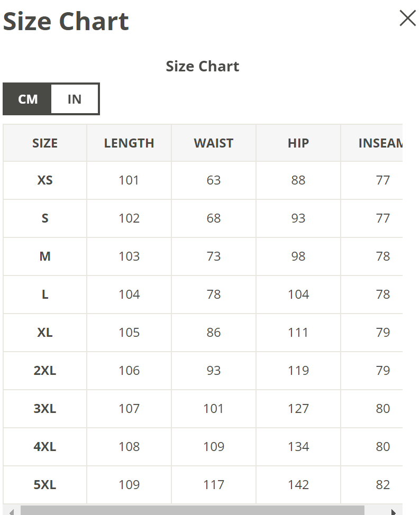Image resolution: width=420 pixels, height=515 pixels.
Task: Close the Size Chart dialog
Action: point(407,19)
